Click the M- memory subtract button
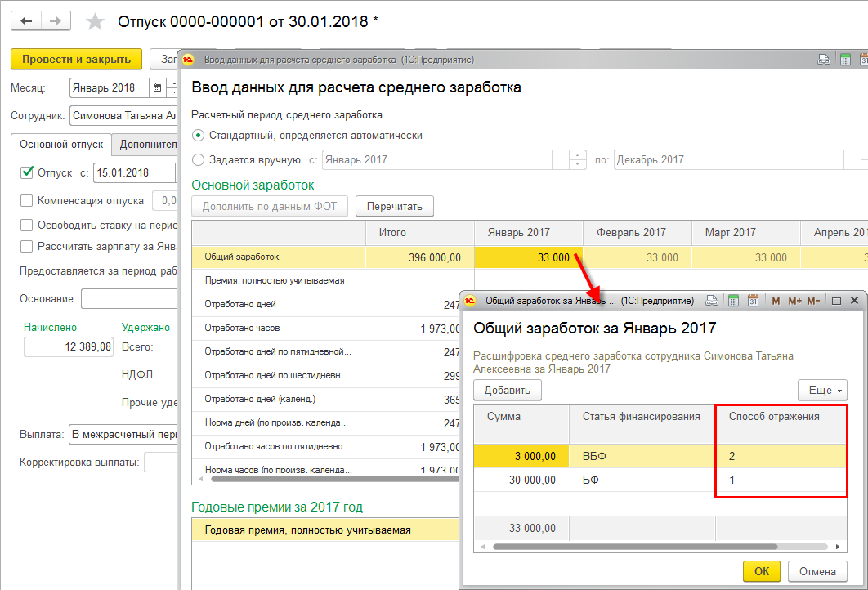 tap(813, 301)
